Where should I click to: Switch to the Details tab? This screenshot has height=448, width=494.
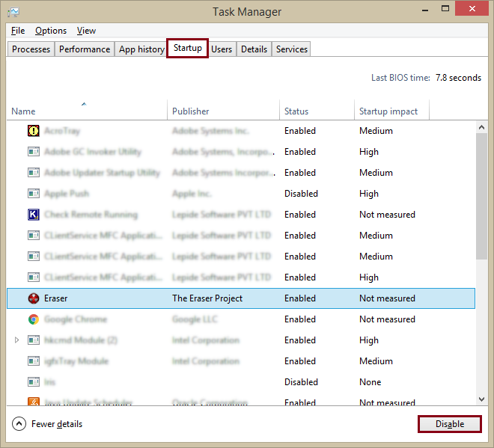tap(254, 49)
